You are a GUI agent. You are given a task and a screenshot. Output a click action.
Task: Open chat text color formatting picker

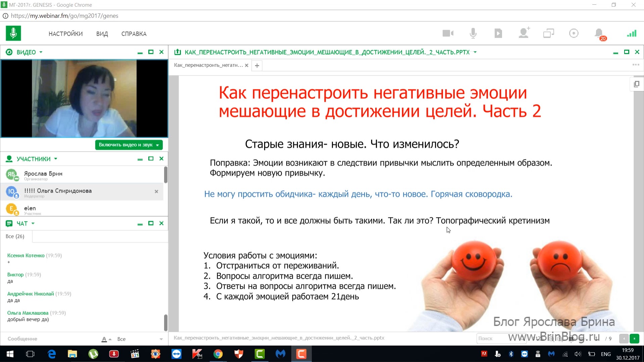tap(106, 339)
